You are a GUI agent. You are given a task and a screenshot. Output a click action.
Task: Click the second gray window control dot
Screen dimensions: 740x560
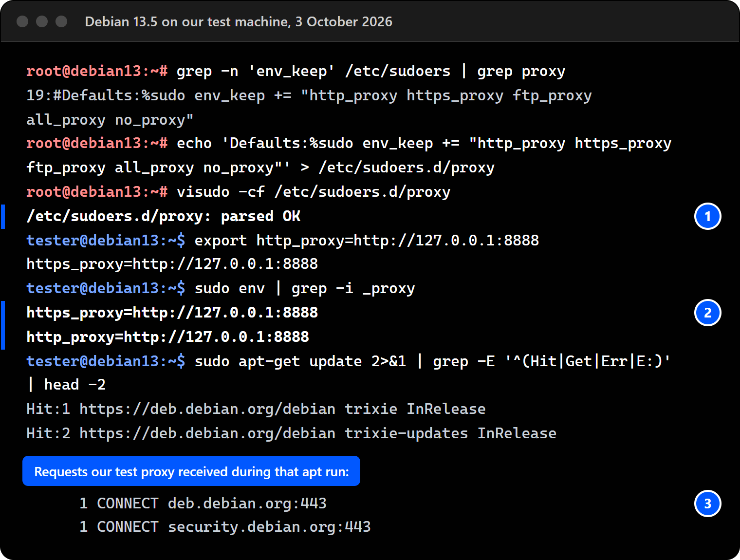click(x=42, y=21)
